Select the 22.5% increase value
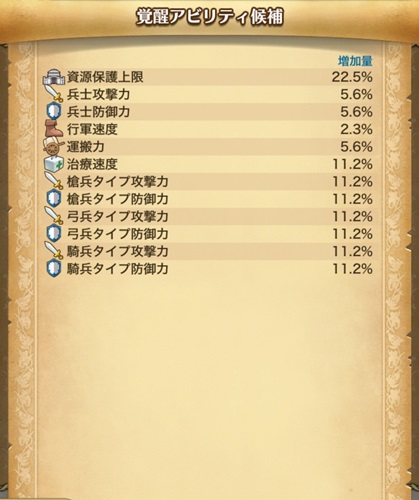The width and height of the screenshot is (419, 500). tap(352, 77)
